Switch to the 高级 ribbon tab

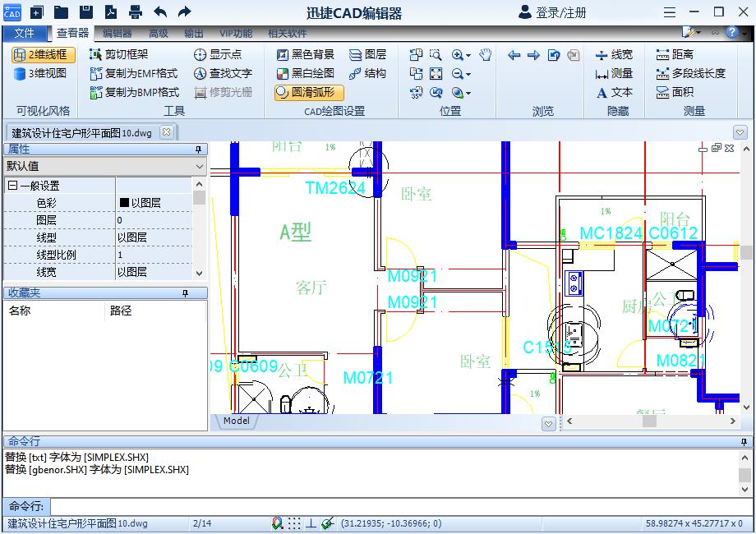(x=158, y=33)
